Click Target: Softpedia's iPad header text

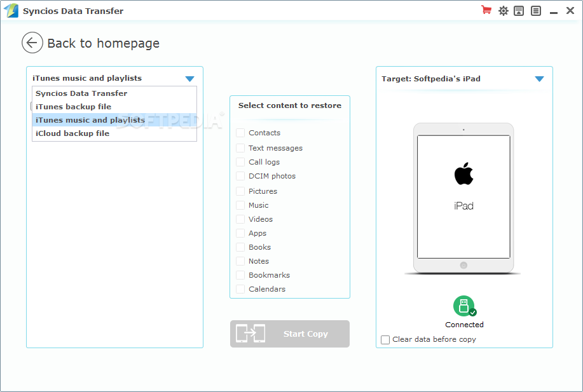click(431, 79)
